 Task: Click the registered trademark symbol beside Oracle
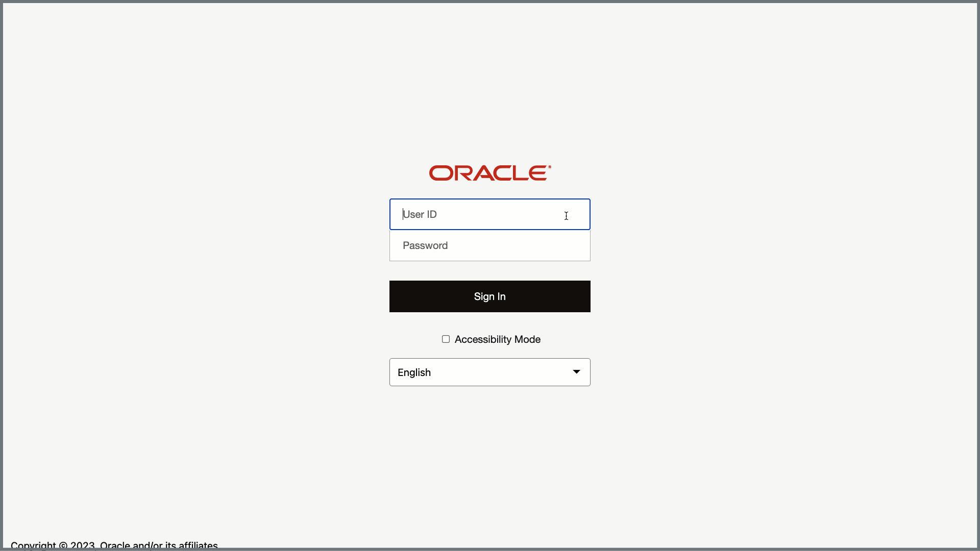550,167
